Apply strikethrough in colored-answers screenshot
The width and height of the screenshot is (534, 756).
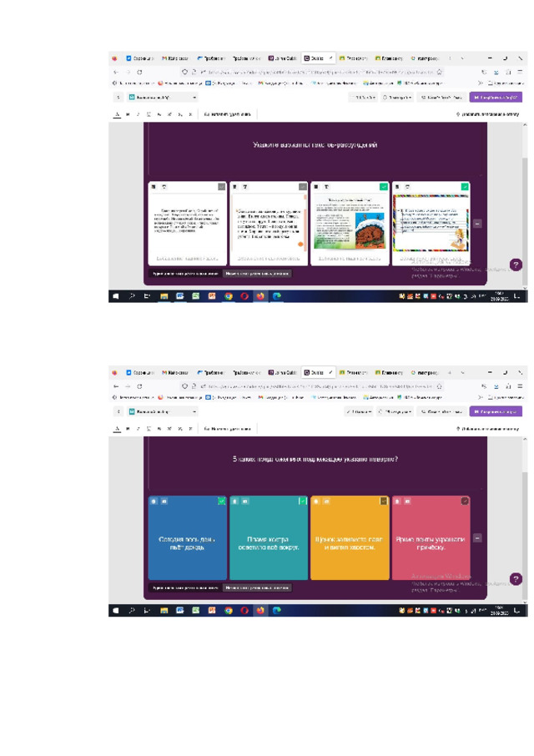(x=159, y=429)
